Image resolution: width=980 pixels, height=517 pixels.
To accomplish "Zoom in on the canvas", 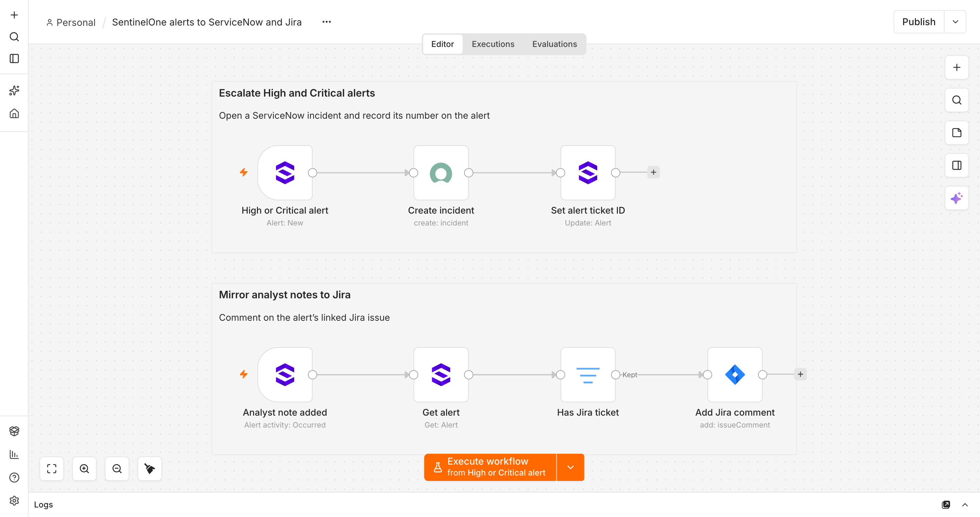I will (x=84, y=469).
